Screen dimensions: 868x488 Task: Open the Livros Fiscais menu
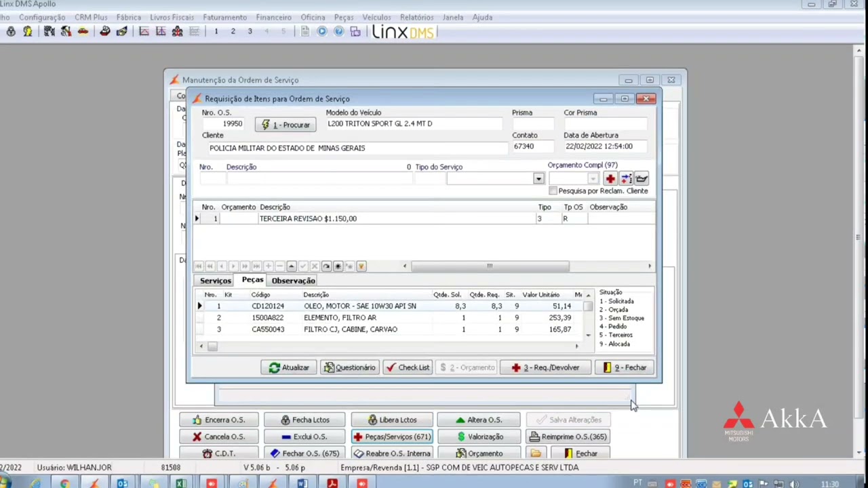pos(172,17)
